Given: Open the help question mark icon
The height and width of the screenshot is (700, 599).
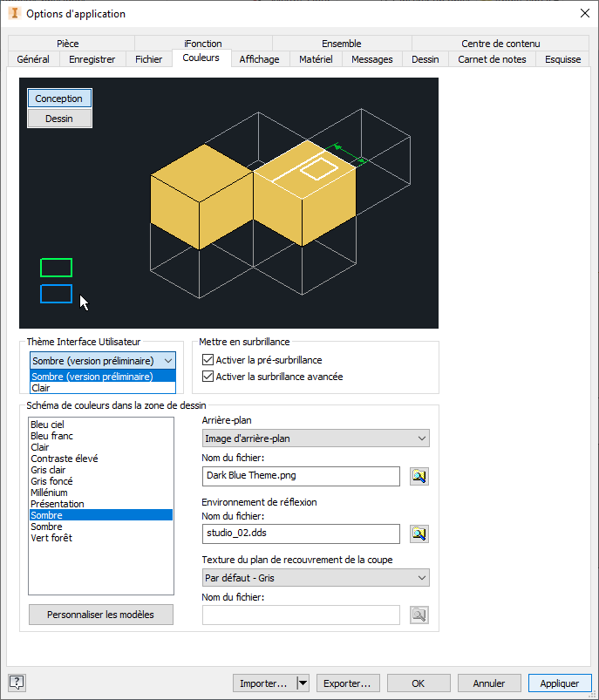Looking at the screenshot, I should pyautogui.click(x=17, y=683).
